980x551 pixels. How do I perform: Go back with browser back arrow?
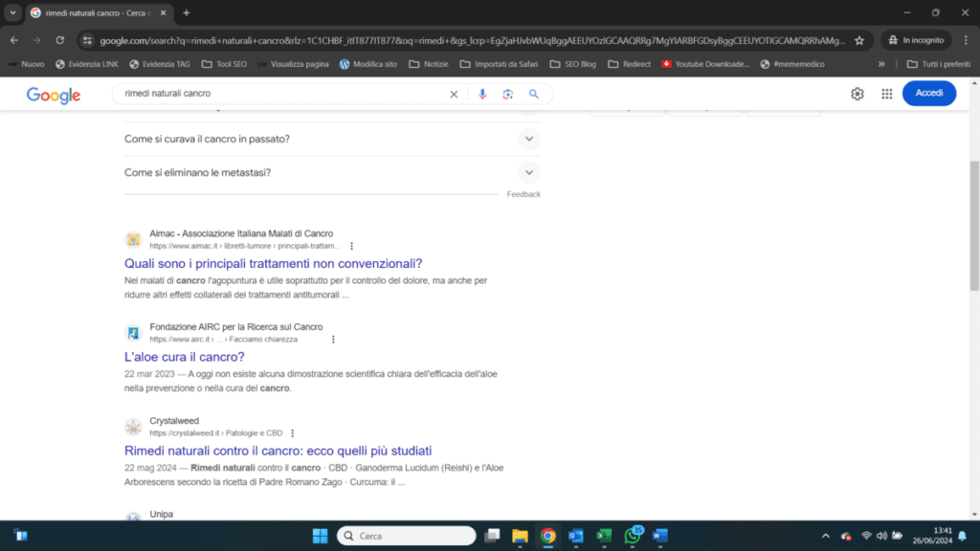(13, 40)
